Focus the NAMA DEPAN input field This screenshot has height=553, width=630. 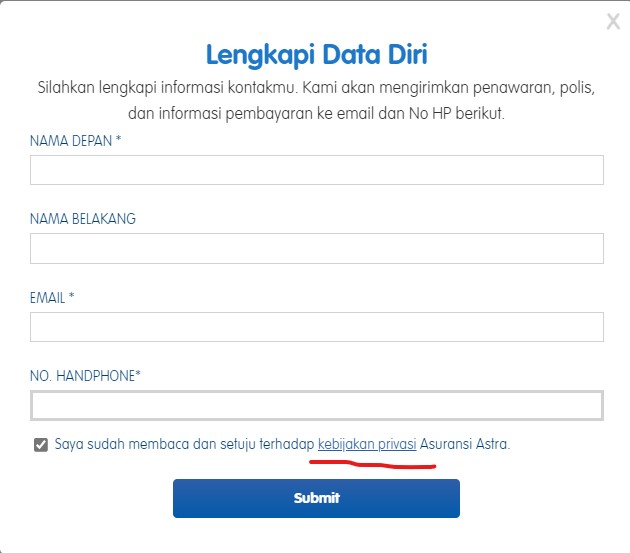point(317,170)
